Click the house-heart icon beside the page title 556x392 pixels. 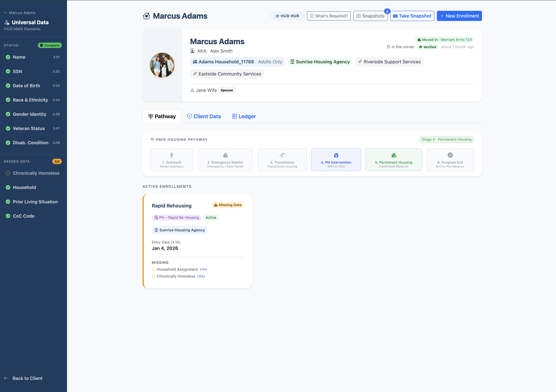(146, 16)
